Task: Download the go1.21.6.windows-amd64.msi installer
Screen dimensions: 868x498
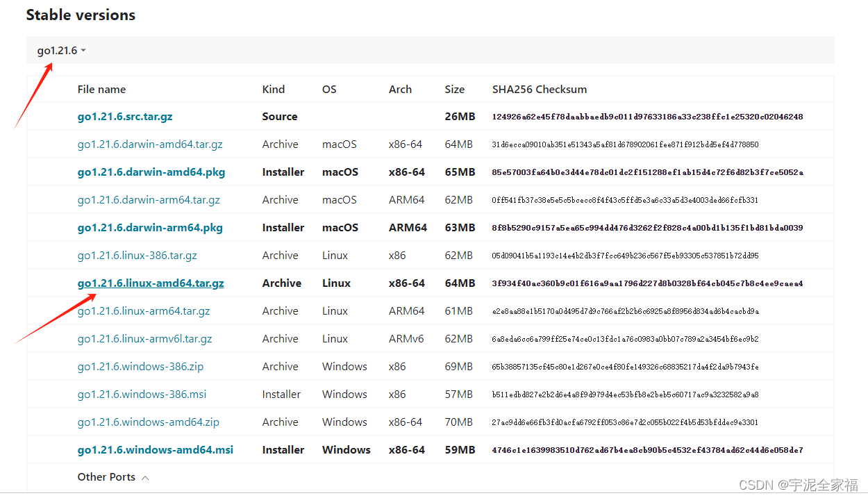Action: 156,449
